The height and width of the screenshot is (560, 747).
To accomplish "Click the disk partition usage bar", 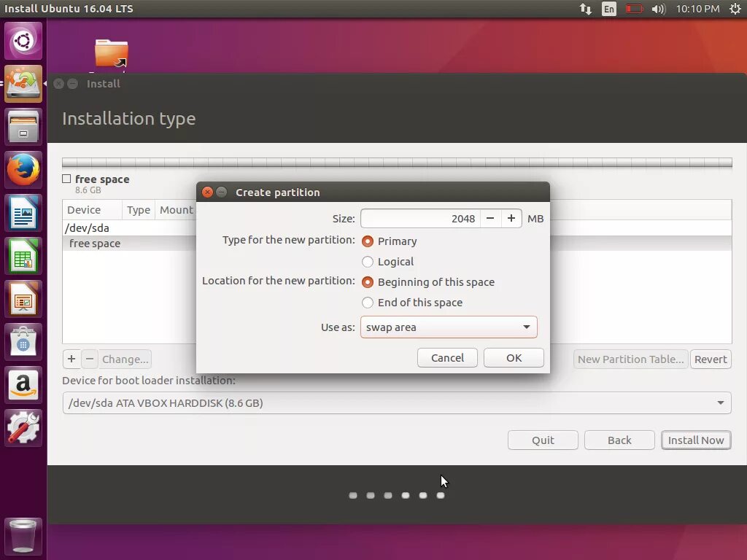I will (397, 163).
